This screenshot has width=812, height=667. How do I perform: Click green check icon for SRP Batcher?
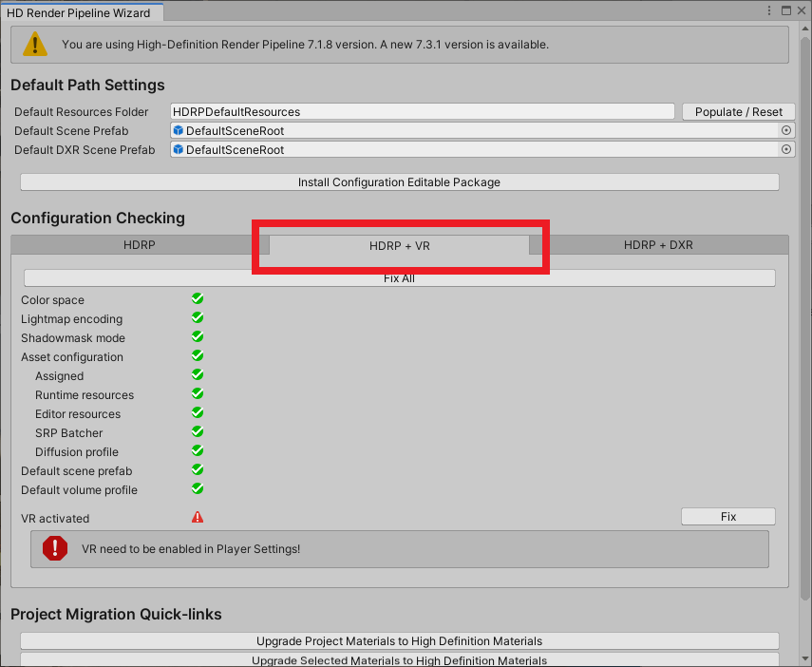coord(198,431)
